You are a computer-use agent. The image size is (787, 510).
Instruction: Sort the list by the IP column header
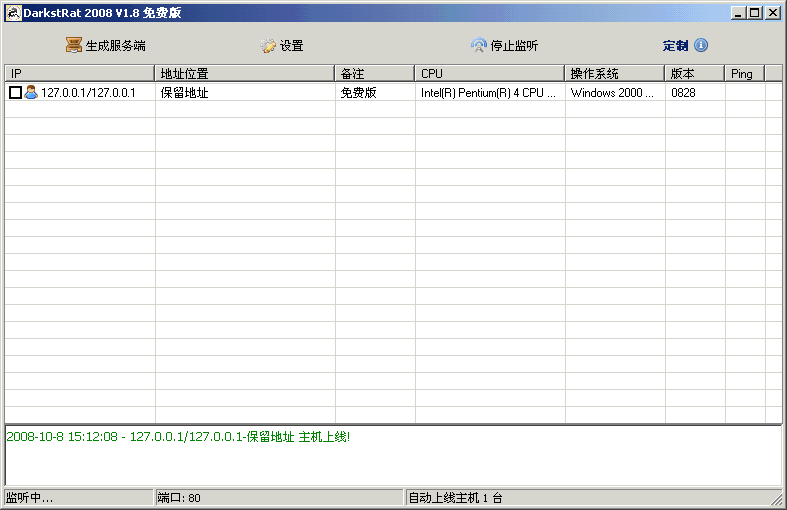(80, 74)
